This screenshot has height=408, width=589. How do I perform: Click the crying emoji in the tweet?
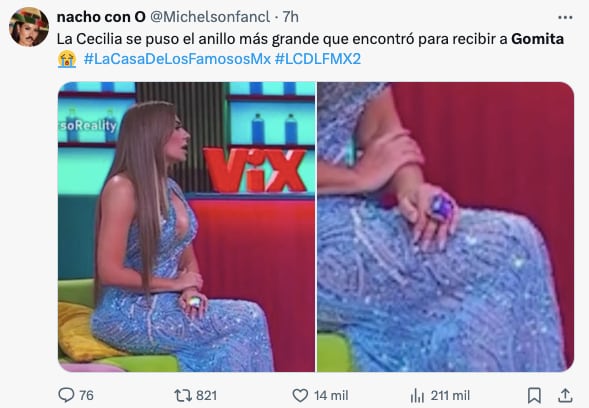point(67,59)
